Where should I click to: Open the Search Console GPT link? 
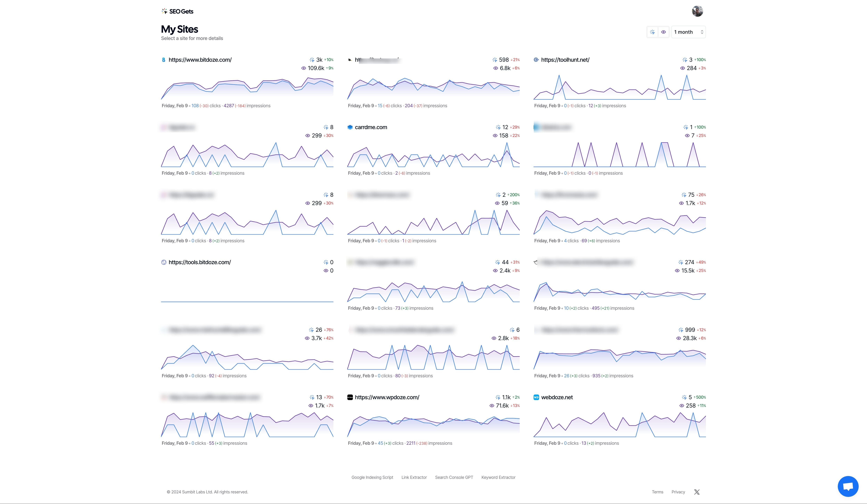(x=454, y=477)
